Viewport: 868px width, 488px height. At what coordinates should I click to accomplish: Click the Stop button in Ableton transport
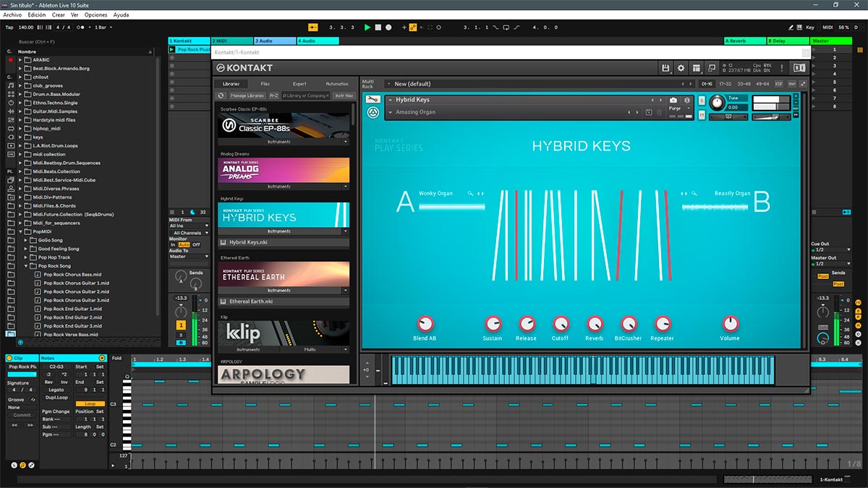pos(378,27)
